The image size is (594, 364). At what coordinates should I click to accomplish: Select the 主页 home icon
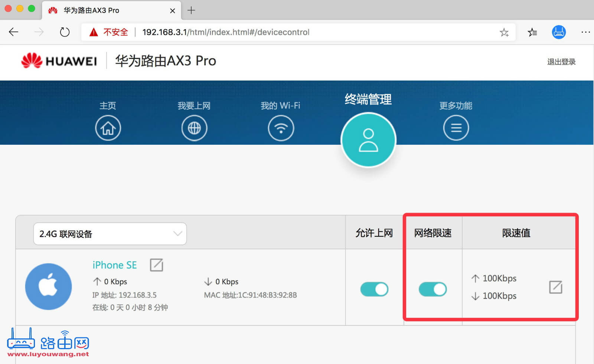[108, 128]
